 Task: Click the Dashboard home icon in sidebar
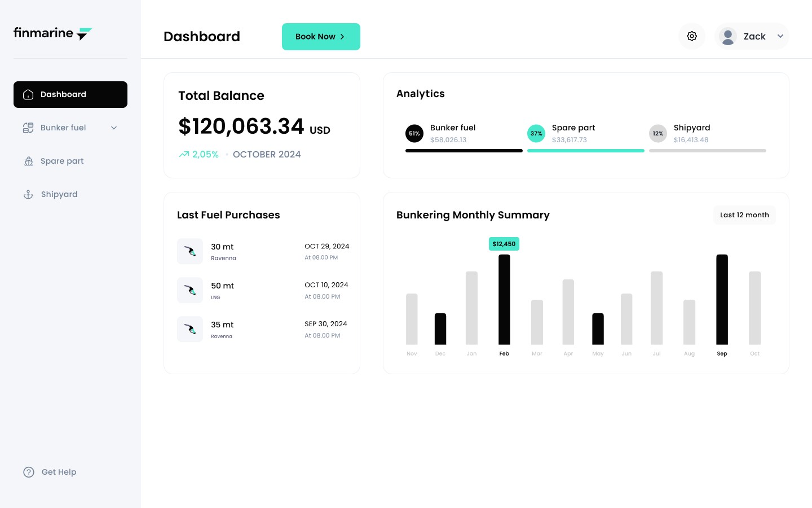point(28,94)
